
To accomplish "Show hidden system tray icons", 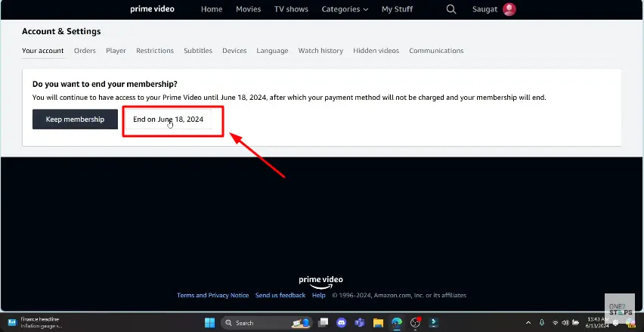I will tap(528, 323).
